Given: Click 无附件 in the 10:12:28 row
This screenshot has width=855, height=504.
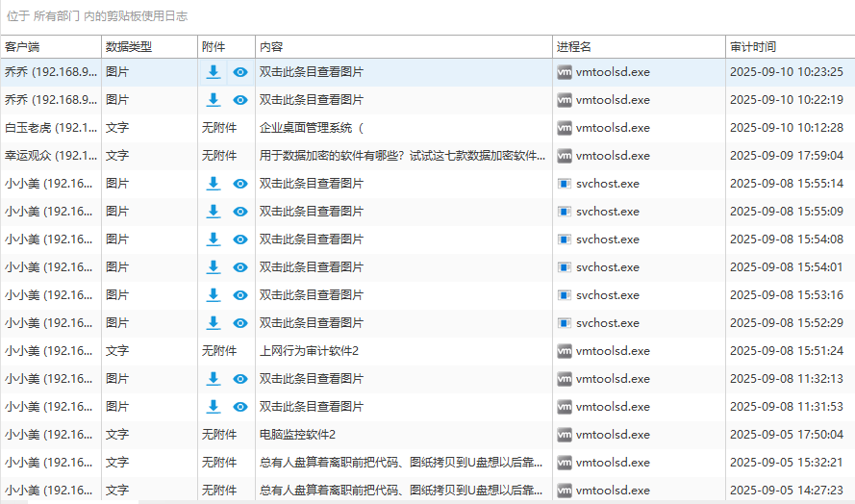Looking at the screenshot, I should (x=219, y=128).
